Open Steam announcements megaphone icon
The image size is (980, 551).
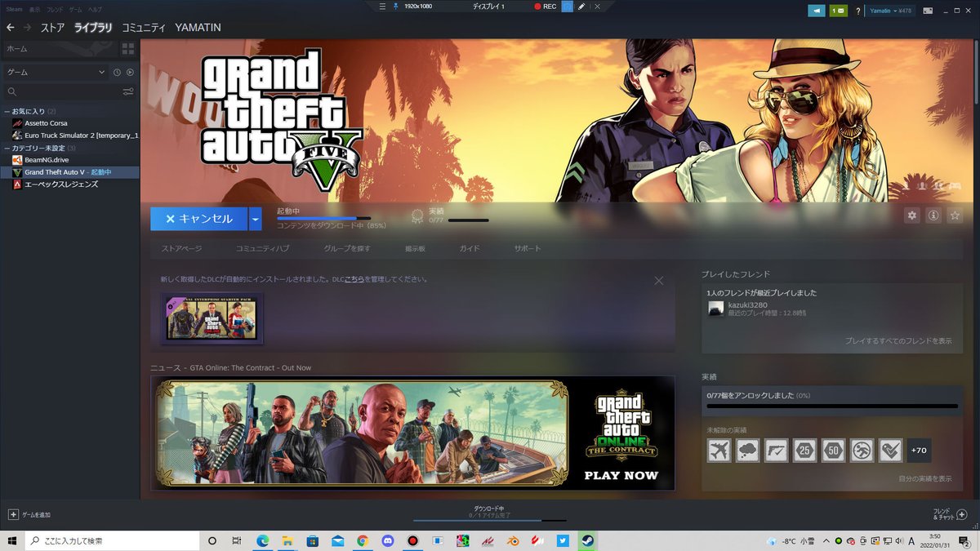click(816, 11)
